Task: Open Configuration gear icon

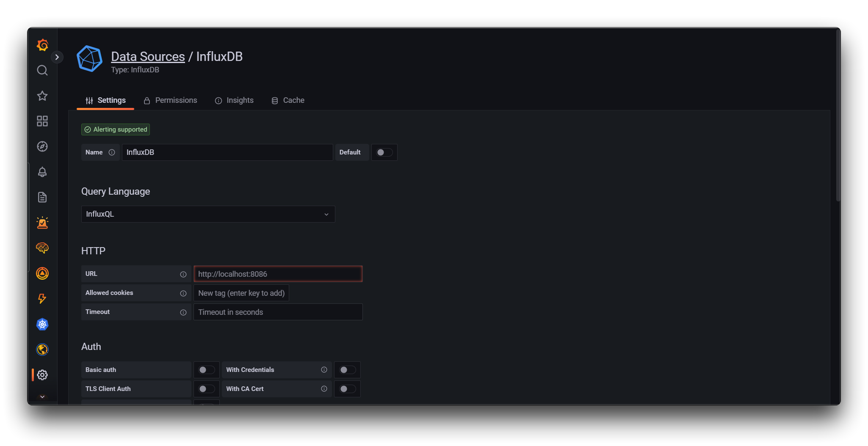Action: 42,375
